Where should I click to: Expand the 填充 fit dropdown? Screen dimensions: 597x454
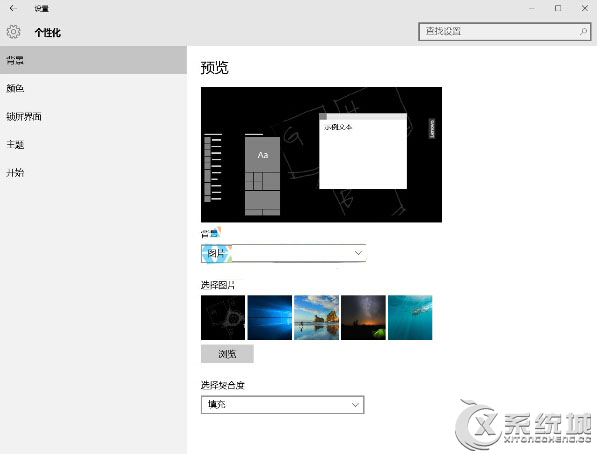(x=283, y=404)
